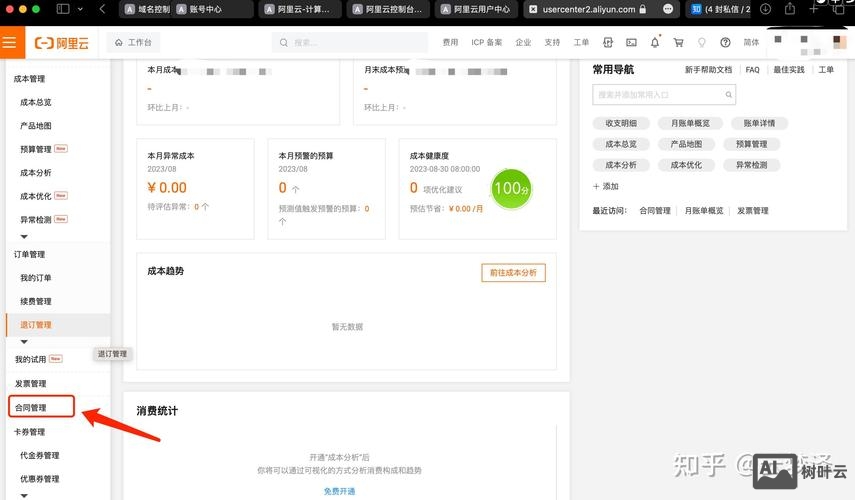Open 我的订单 in sidebar
The image size is (855, 500).
click(x=35, y=278)
